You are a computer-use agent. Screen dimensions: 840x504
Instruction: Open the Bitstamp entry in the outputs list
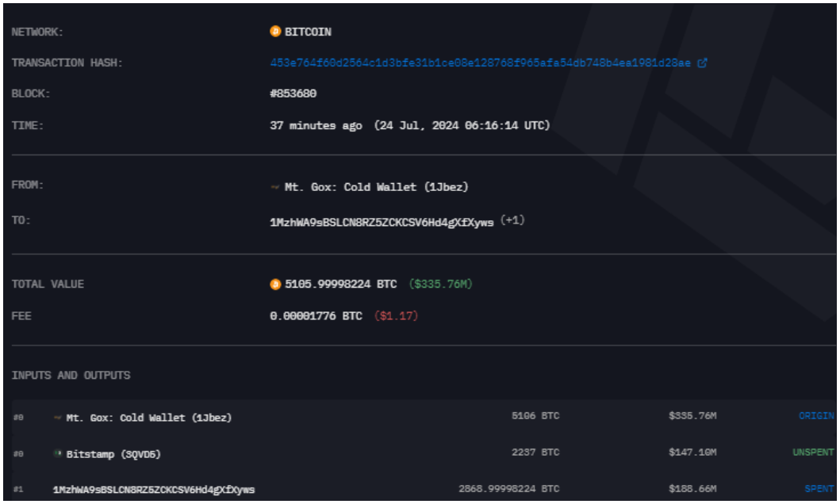coord(113,454)
